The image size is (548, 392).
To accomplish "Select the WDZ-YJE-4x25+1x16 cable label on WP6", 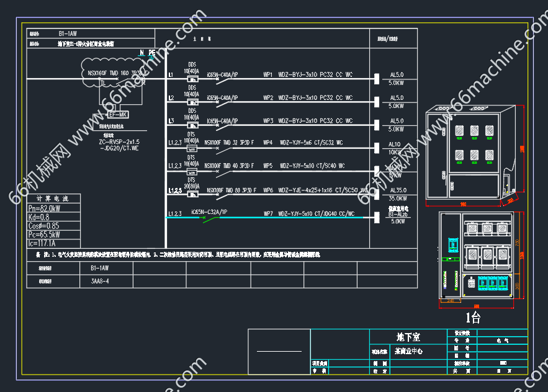I will (x=318, y=190).
